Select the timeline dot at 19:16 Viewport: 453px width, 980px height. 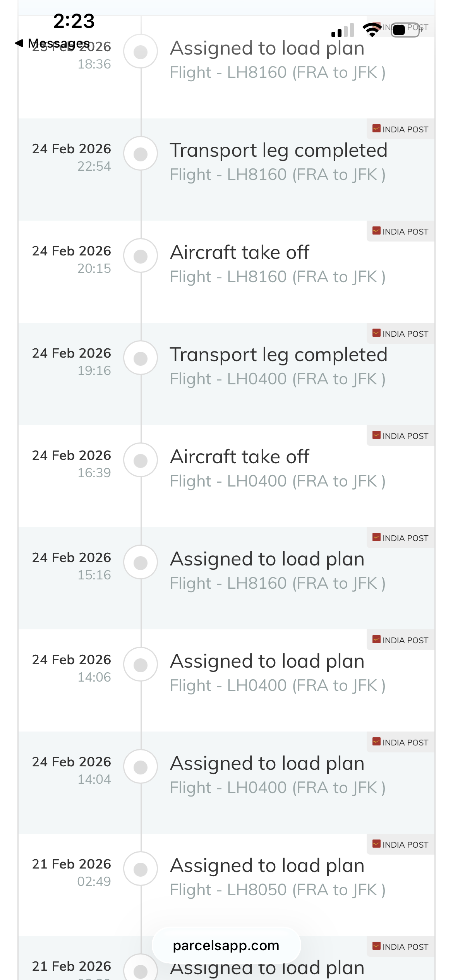click(141, 358)
